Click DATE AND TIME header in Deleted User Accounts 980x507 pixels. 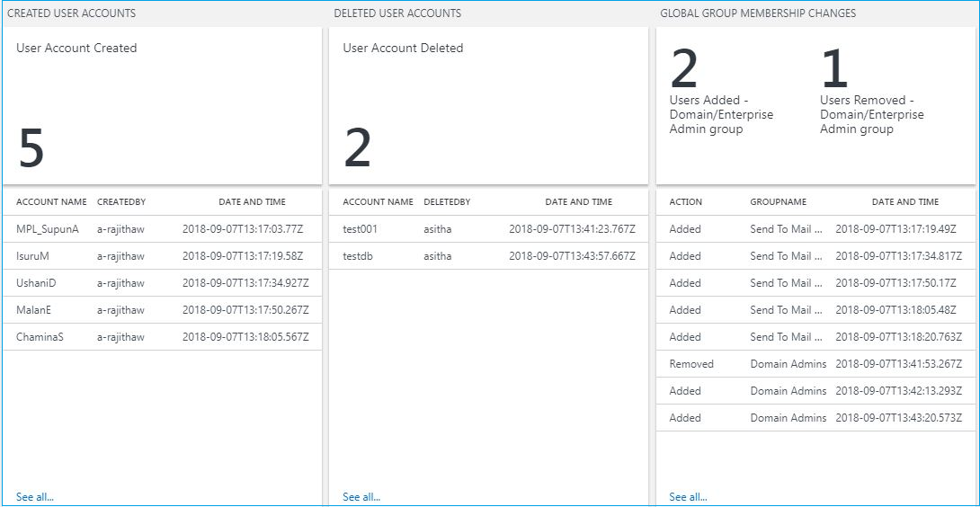tap(579, 202)
